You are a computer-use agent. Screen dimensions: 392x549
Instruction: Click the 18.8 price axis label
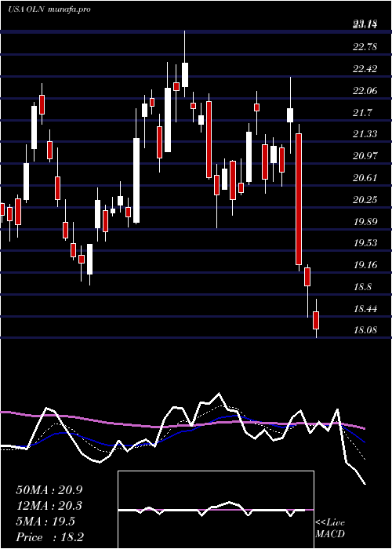tap(362, 287)
